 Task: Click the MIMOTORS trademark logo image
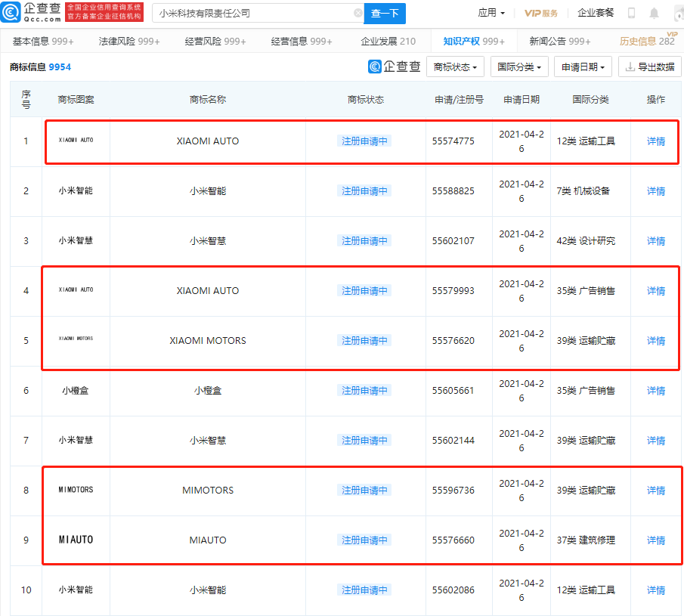pos(76,490)
